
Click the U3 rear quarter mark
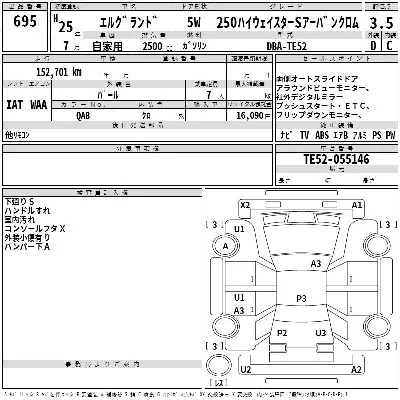(x=321, y=333)
